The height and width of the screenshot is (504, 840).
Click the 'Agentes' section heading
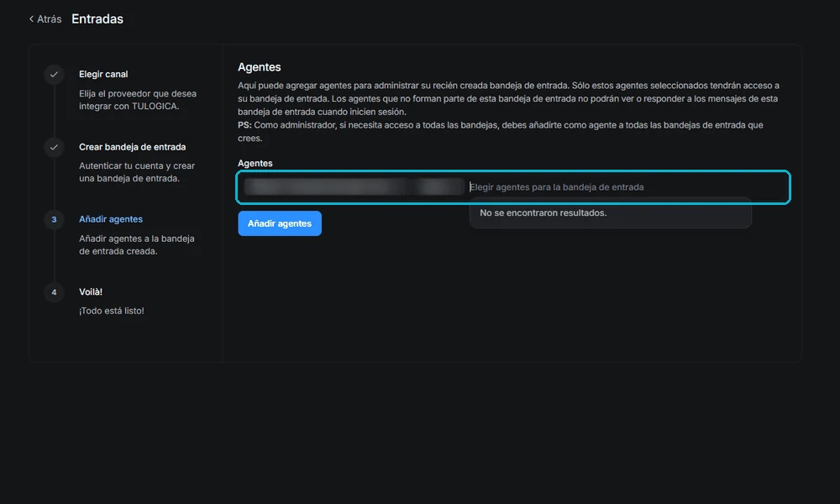click(x=260, y=67)
